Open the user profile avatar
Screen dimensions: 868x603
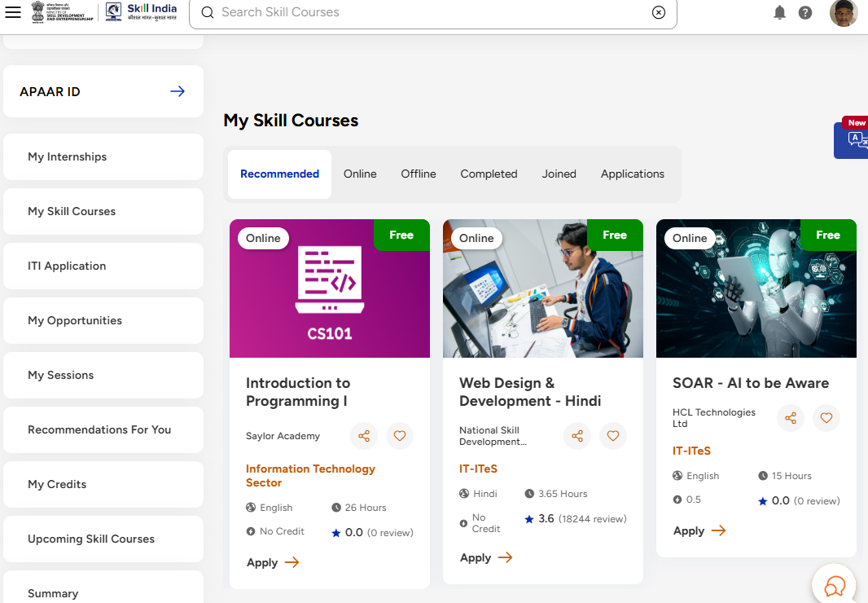(x=843, y=13)
